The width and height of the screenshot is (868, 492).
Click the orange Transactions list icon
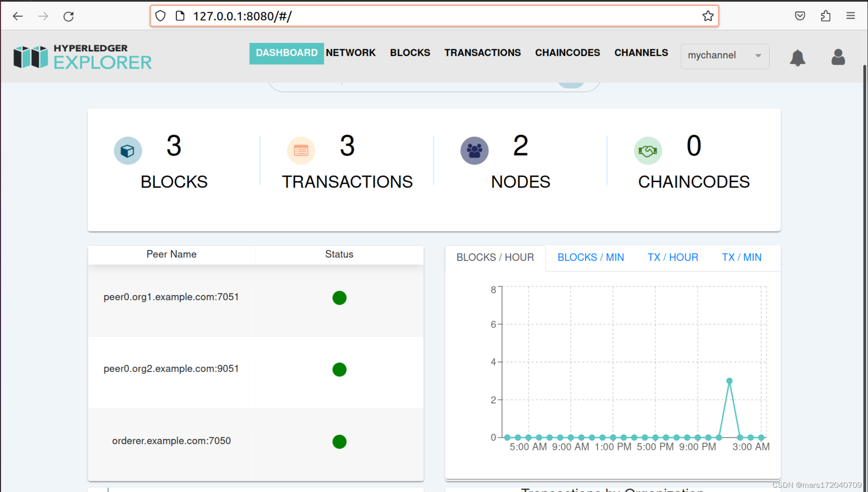[301, 151]
